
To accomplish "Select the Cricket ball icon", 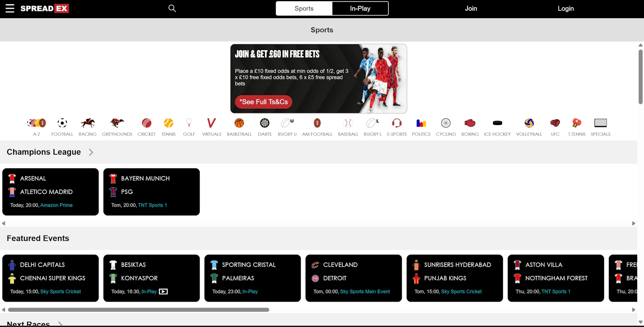I will 147,123.
